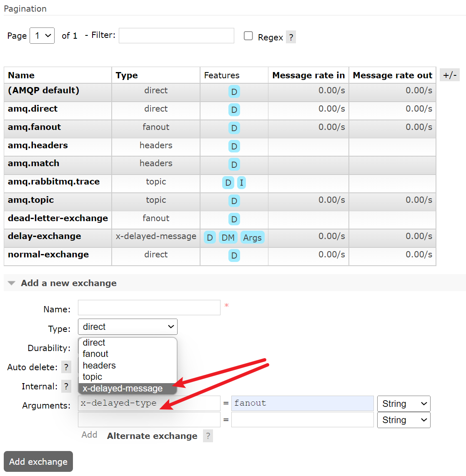Enable the Regex checkbox
The height and width of the screenshot is (476, 466).
click(x=248, y=36)
